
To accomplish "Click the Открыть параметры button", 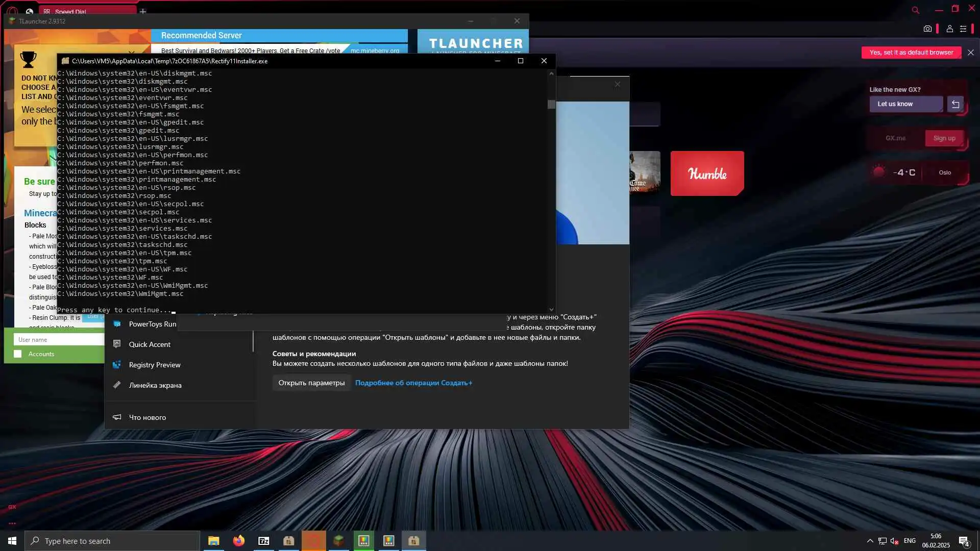I will point(311,383).
